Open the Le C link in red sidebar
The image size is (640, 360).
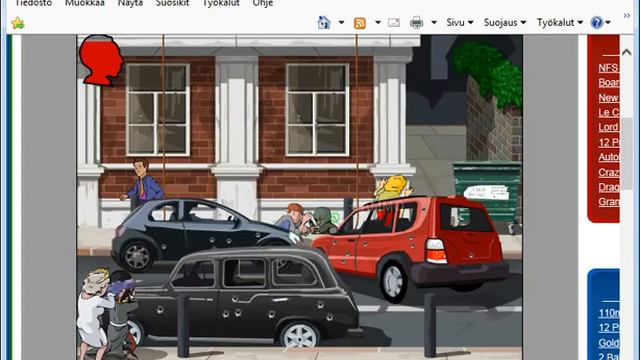tap(608, 112)
